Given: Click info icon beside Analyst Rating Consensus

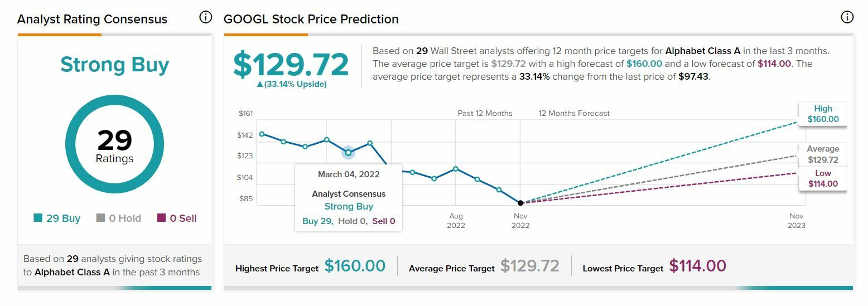Looking at the screenshot, I should click(x=205, y=18).
